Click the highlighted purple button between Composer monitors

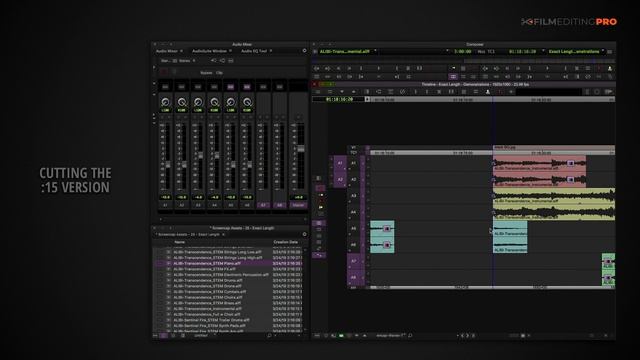[453, 76]
